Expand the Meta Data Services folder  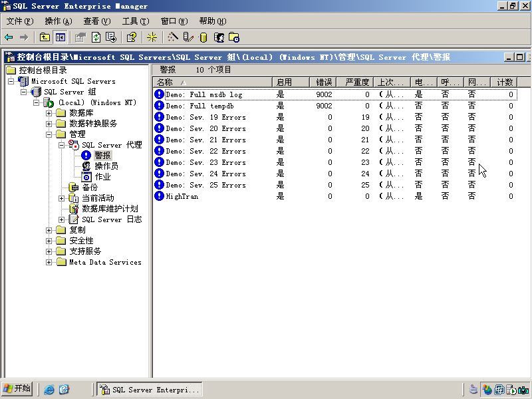tap(49, 262)
